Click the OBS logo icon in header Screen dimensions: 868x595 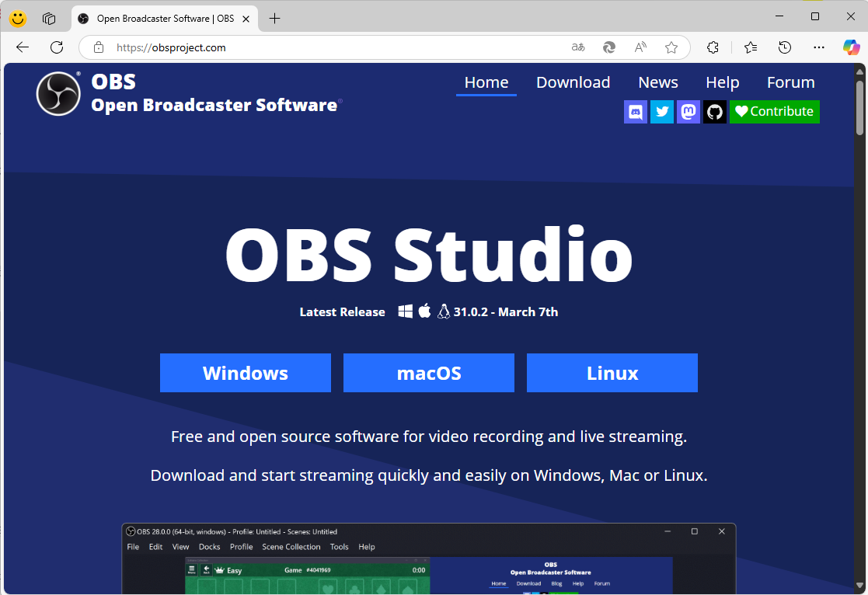tap(59, 93)
